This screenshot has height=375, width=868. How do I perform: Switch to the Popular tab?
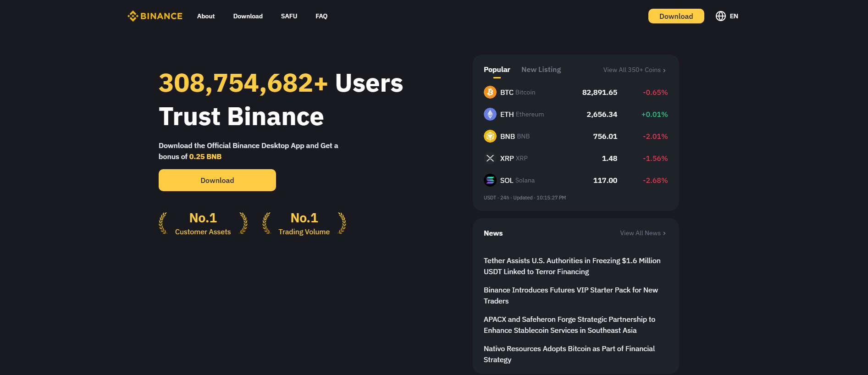point(497,70)
